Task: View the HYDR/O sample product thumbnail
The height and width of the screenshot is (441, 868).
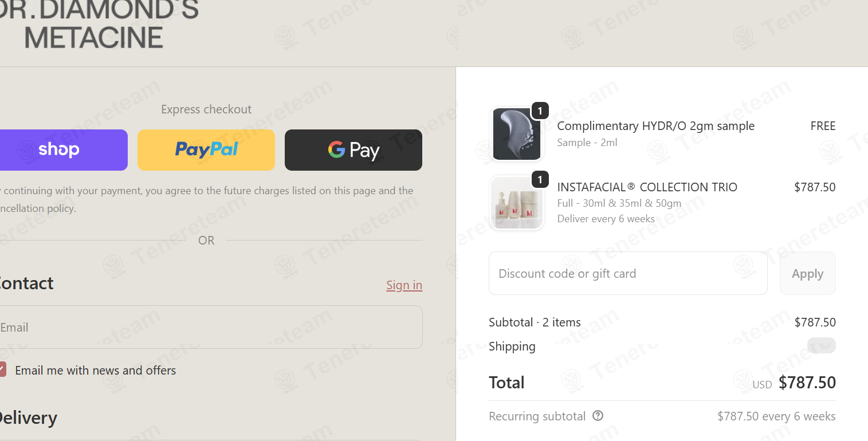Action: [517, 134]
